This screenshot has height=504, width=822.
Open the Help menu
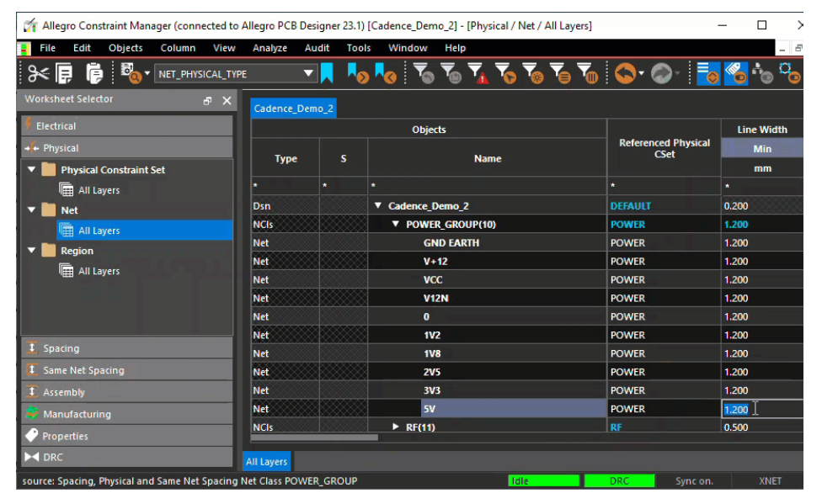[x=455, y=48]
